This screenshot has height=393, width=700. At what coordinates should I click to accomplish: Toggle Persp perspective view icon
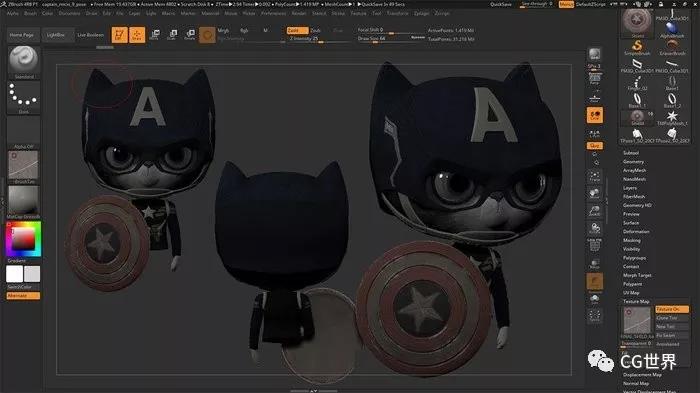[594, 79]
